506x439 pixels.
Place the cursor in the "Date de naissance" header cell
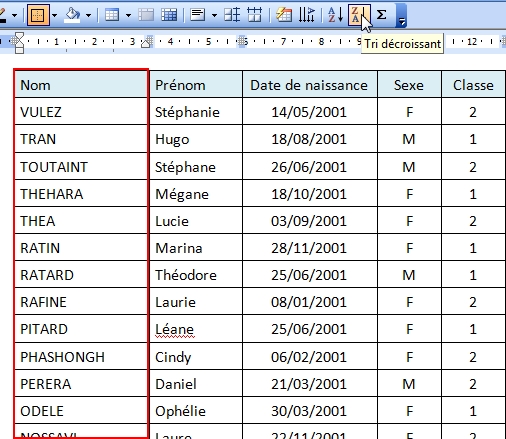click(x=310, y=85)
